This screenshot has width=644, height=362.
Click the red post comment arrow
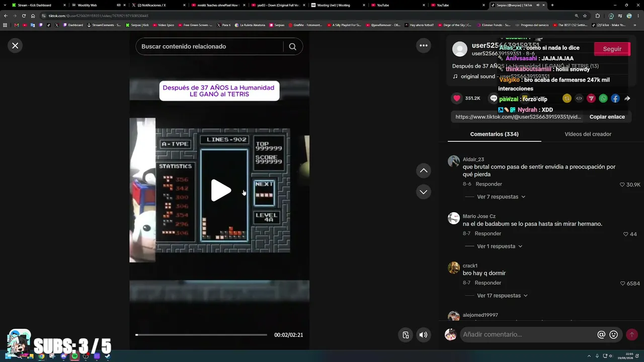[x=631, y=334]
